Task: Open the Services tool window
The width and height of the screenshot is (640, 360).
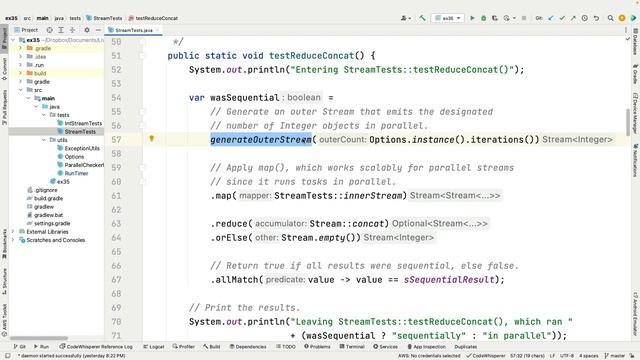Action: coord(385,347)
